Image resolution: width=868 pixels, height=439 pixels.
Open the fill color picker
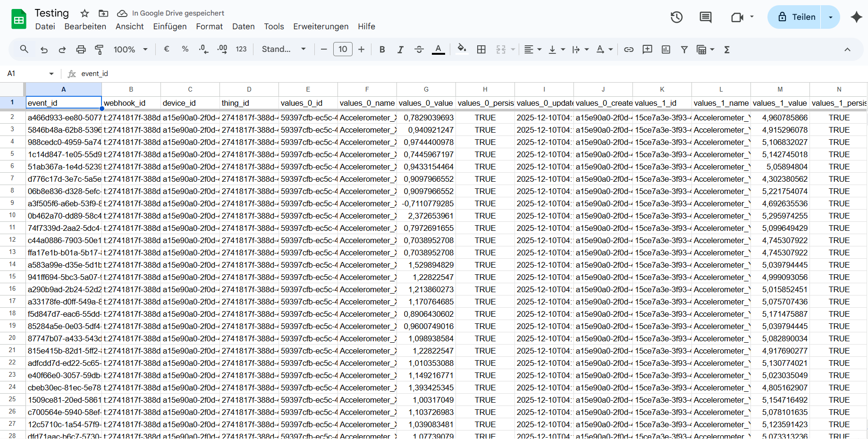click(x=462, y=49)
